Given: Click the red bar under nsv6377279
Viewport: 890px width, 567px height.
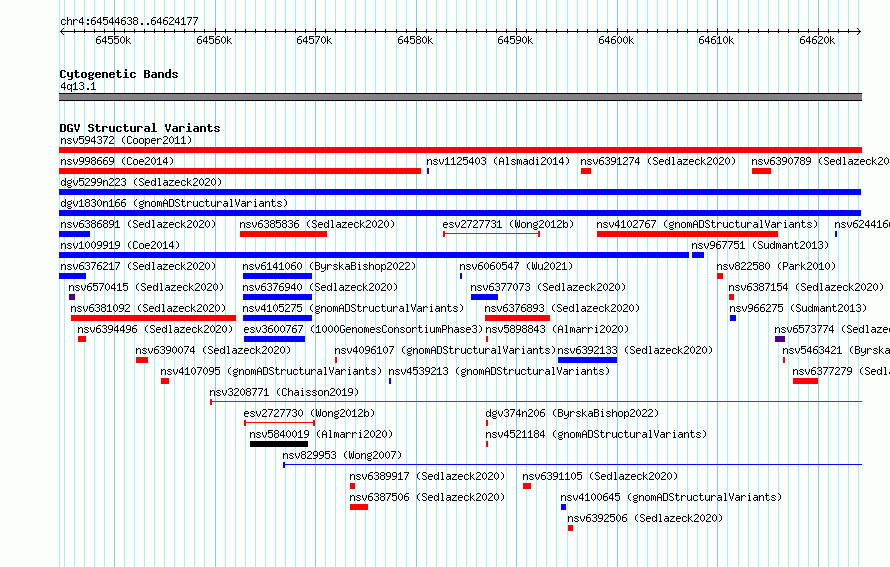Looking at the screenshot, I should (805, 381).
